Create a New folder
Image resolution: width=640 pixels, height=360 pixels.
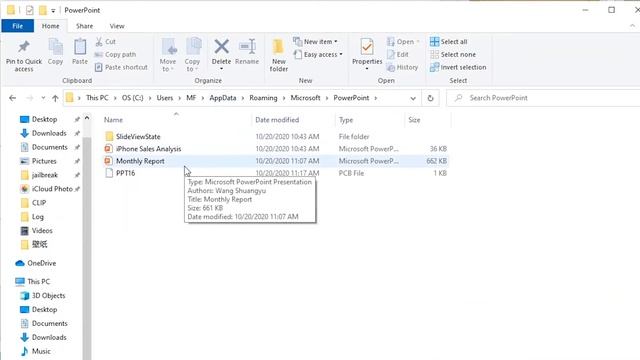click(279, 55)
